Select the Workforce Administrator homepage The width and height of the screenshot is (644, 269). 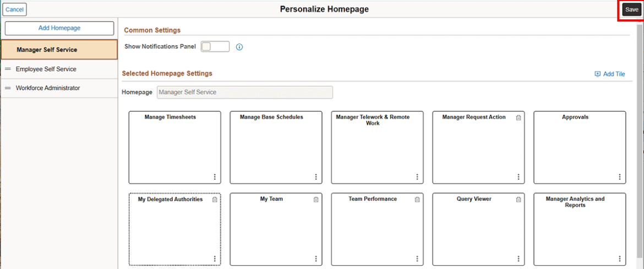pyautogui.click(x=48, y=88)
